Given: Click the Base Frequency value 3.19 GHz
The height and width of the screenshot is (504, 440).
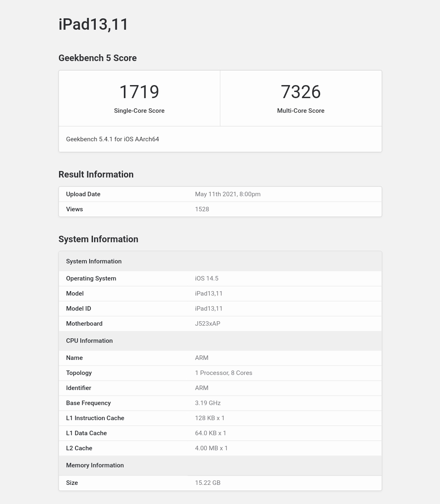Looking at the screenshot, I should (x=208, y=403).
